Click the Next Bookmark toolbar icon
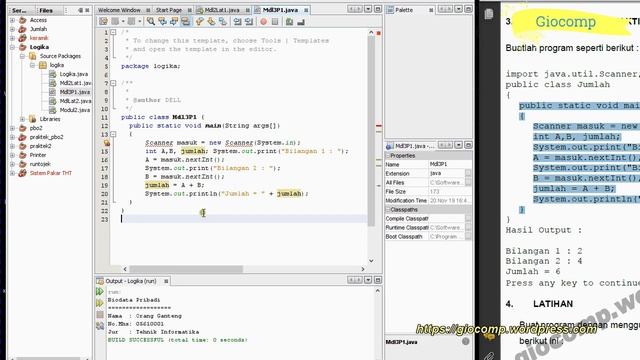The width and height of the screenshot is (640, 360). 211,21
